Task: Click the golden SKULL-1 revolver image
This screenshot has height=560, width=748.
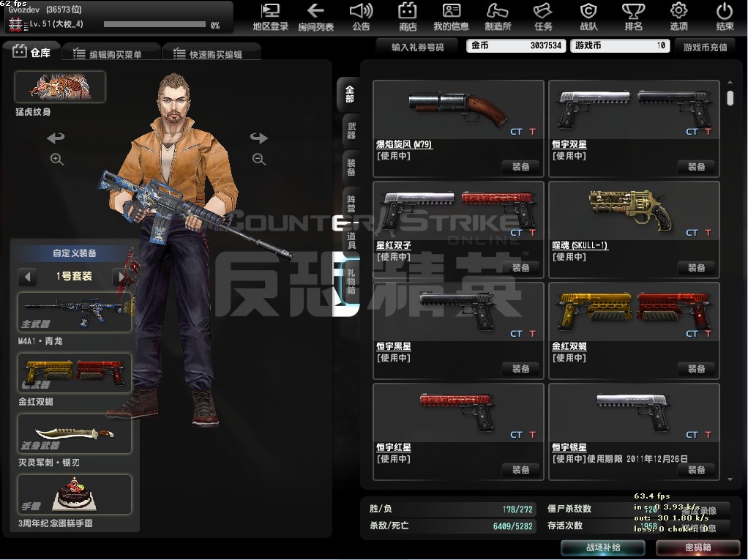Action: pyautogui.click(x=631, y=210)
